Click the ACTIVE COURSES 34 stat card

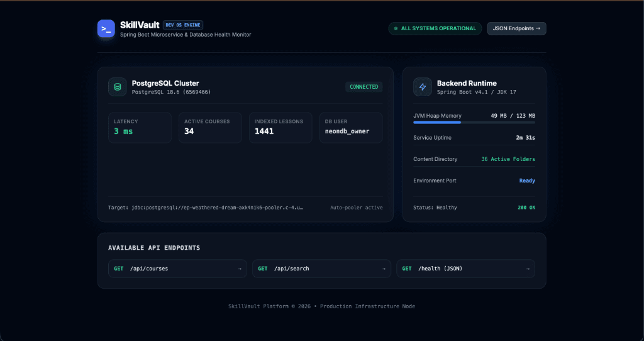(x=210, y=127)
